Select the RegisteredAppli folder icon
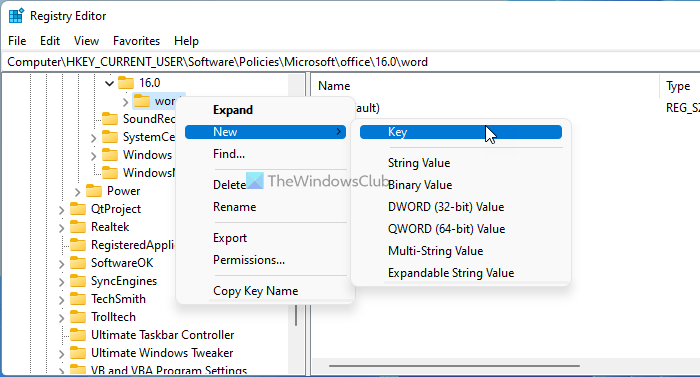The image size is (700, 377). 78,245
